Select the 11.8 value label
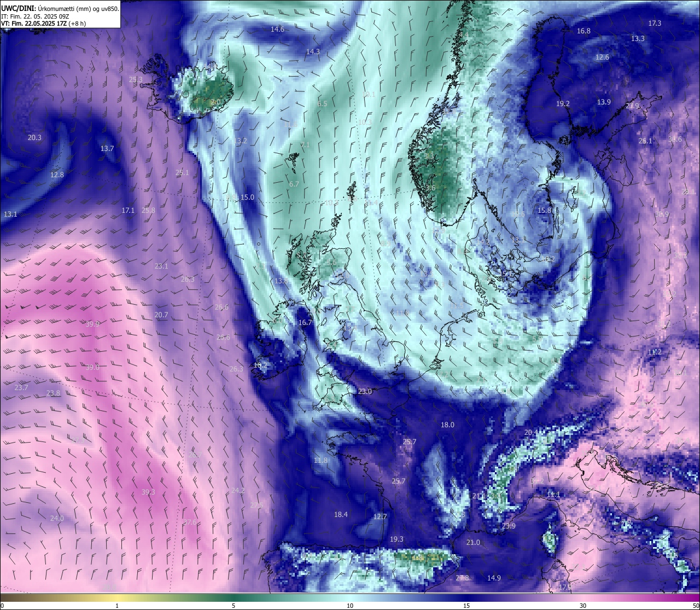Viewport: 700px width, 610px height. pyautogui.click(x=320, y=460)
